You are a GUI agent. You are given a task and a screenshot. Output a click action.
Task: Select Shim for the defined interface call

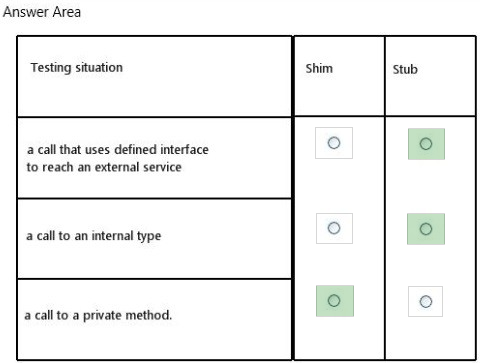pyautogui.click(x=334, y=143)
